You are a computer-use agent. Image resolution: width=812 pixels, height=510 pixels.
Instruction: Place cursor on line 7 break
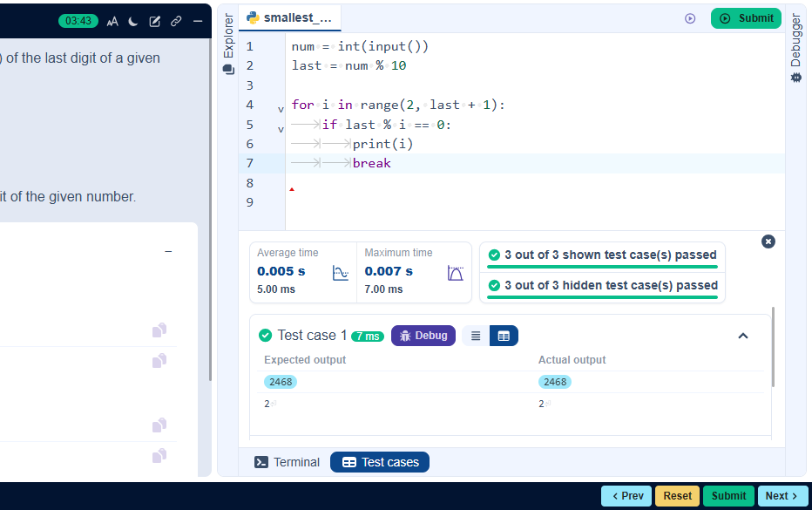point(371,163)
